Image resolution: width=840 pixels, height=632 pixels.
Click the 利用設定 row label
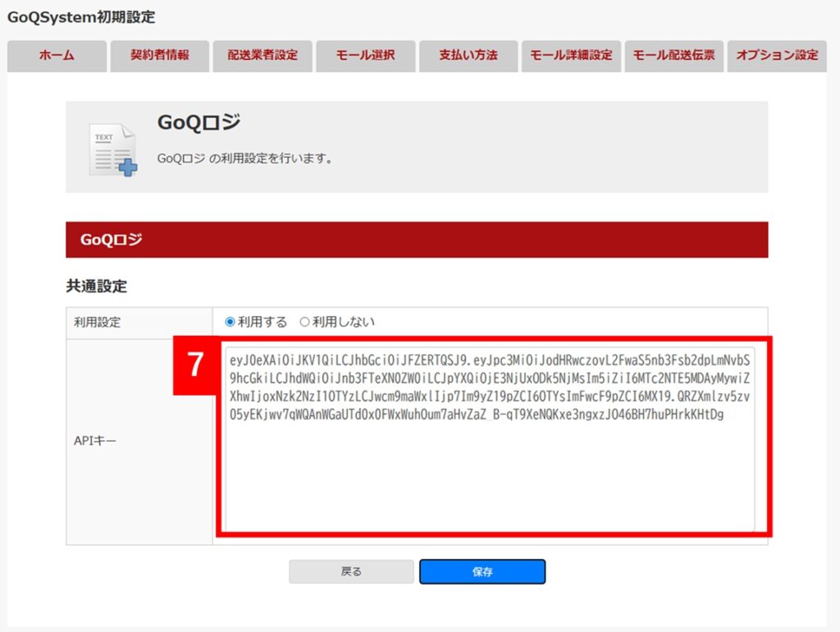[x=97, y=323]
